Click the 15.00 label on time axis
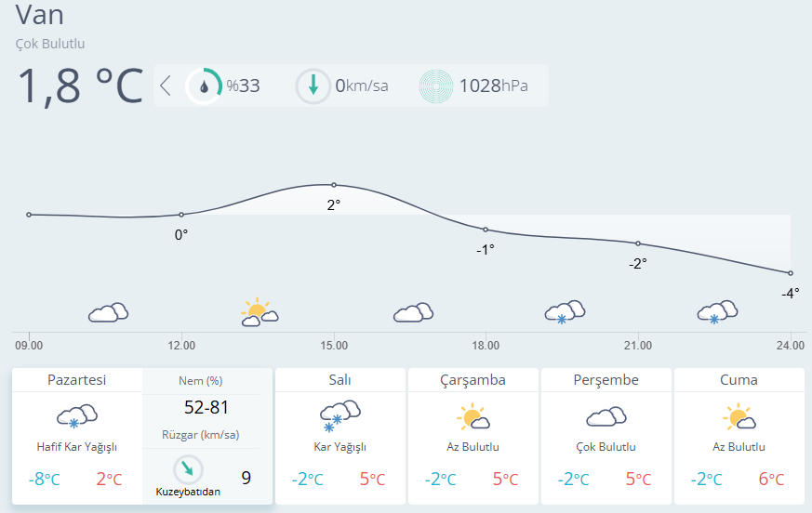Image resolution: width=812 pixels, height=513 pixels. click(x=334, y=346)
